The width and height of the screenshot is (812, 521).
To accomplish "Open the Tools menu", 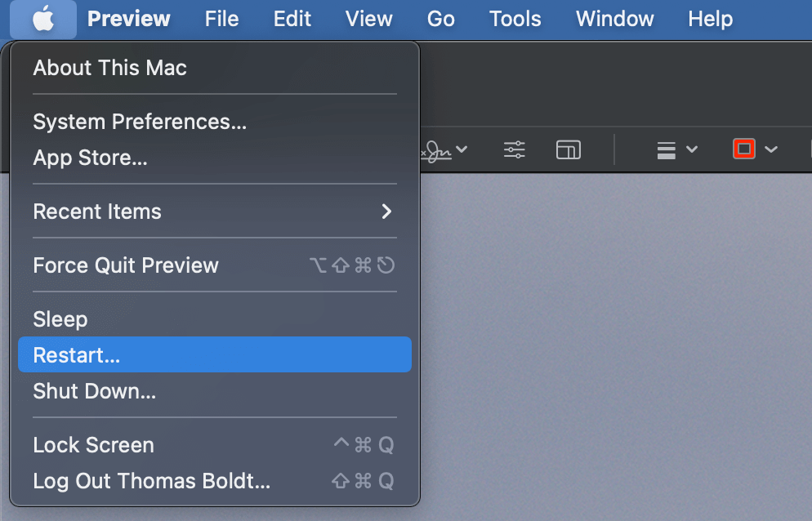I will tap(515, 19).
